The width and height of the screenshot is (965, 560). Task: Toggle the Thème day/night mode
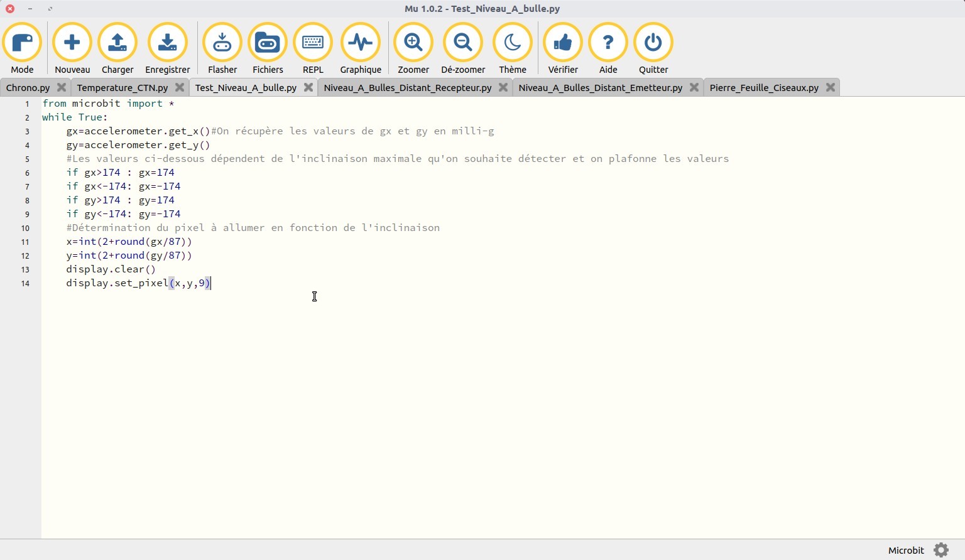pos(513,43)
